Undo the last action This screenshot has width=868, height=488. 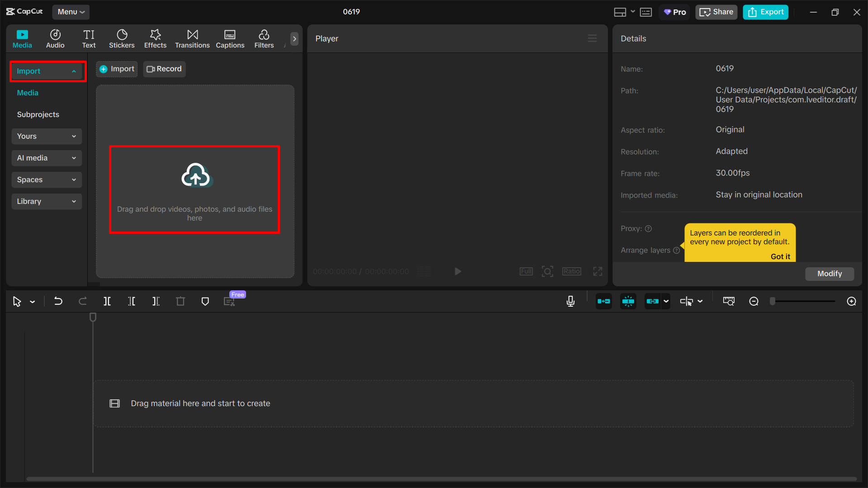58,301
